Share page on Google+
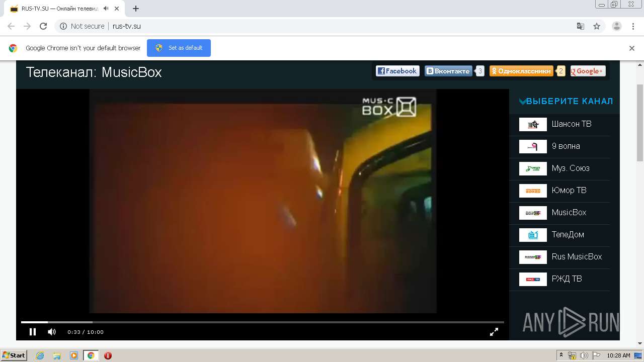This screenshot has width=644, height=362. coord(588,71)
